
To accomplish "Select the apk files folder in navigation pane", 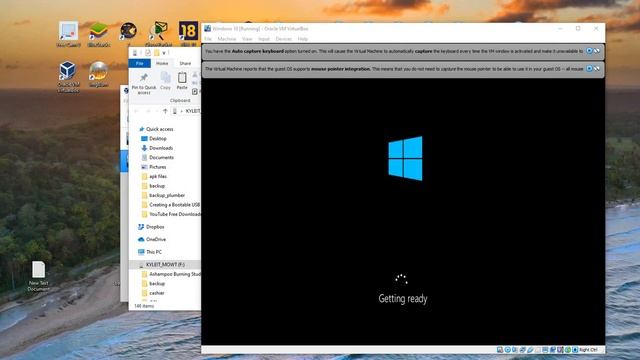I will pyautogui.click(x=154, y=176).
